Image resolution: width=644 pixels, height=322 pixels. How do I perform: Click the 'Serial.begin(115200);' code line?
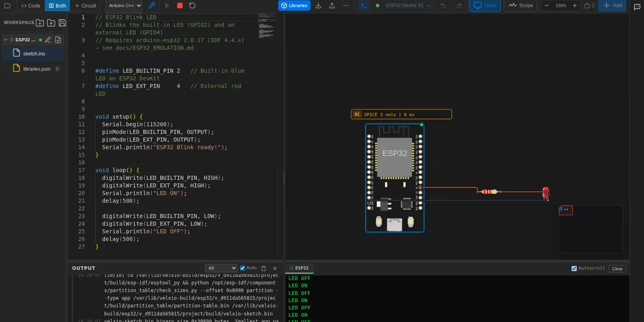(x=138, y=124)
